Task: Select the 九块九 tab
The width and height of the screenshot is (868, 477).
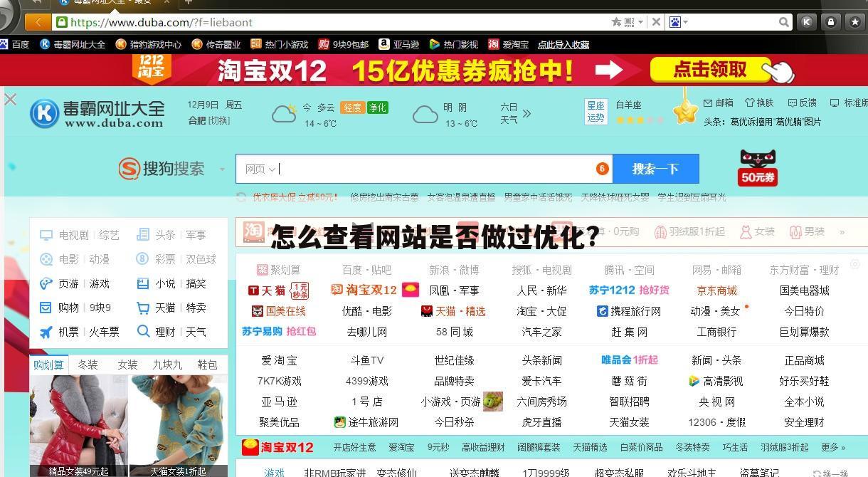Action: click(x=167, y=365)
